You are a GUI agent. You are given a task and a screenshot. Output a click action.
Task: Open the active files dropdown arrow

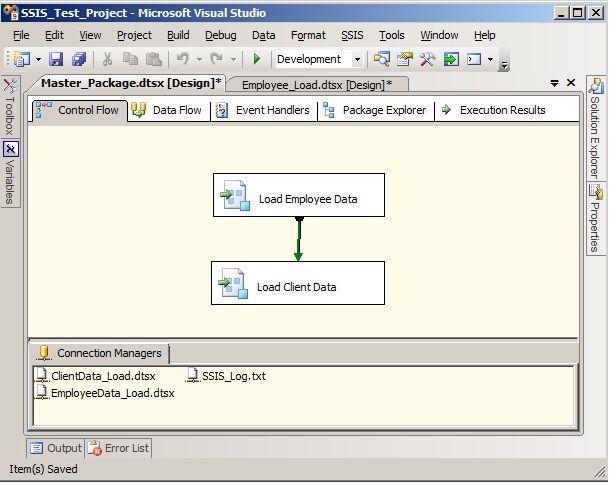pyautogui.click(x=554, y=83)
